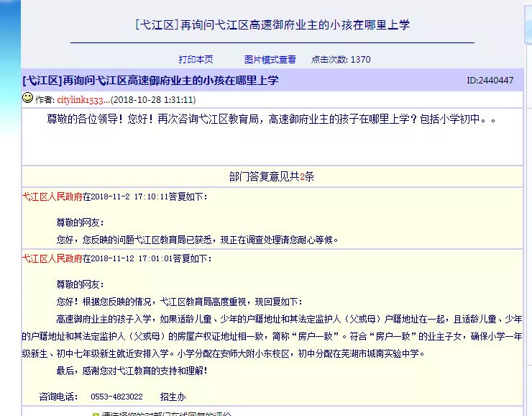Click 弋江区人民政府 in the 17:01:01 reply
This screenshot has height=416, width=532.
(52, 258)
